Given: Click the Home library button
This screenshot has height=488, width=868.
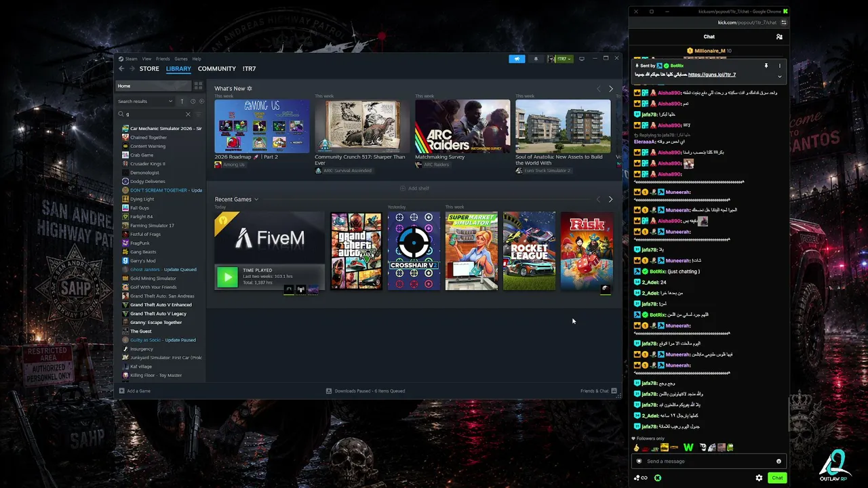Looking at the screenshot, I should 153,86.
